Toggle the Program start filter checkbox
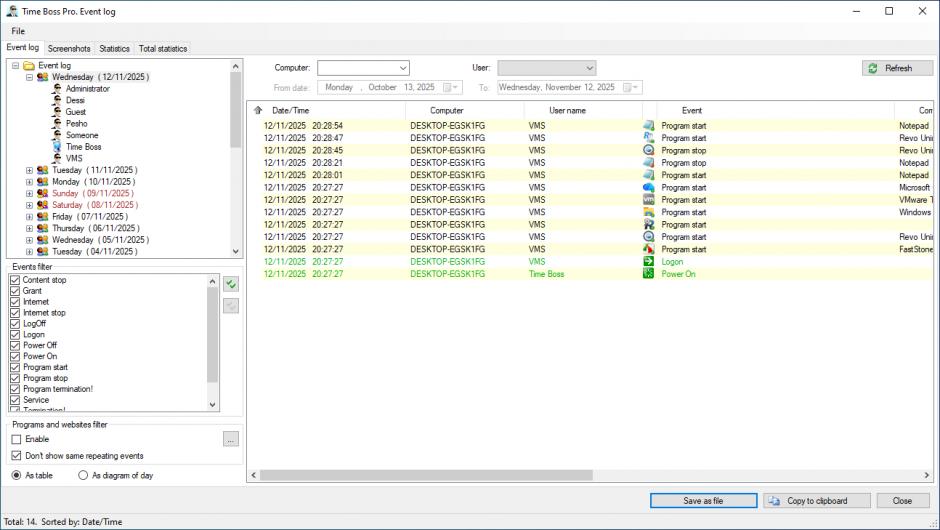The image size is (940, 530). click(16, 367)
